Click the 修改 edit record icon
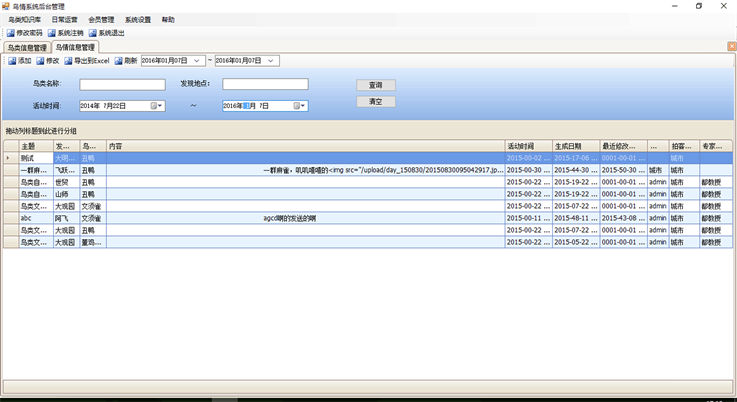 click(40, 61)
